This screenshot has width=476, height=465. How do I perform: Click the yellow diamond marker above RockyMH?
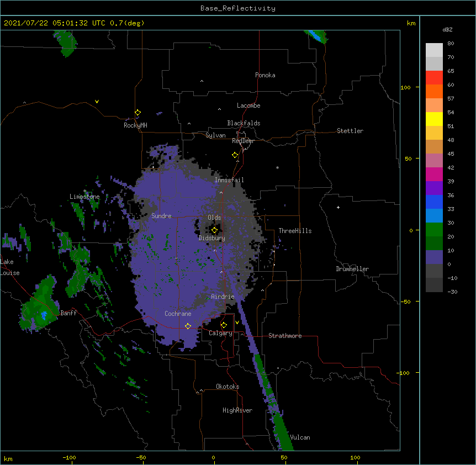coord(137,113)
